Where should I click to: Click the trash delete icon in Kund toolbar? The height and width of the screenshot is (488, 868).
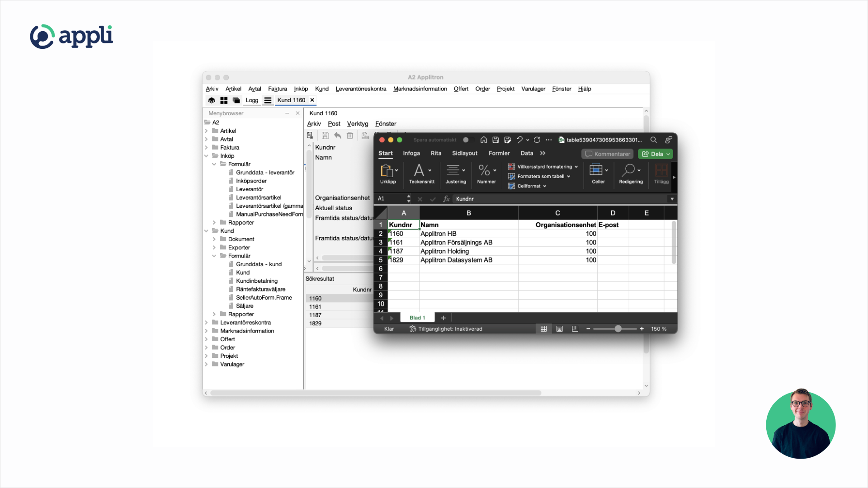[x=350, y=136]
